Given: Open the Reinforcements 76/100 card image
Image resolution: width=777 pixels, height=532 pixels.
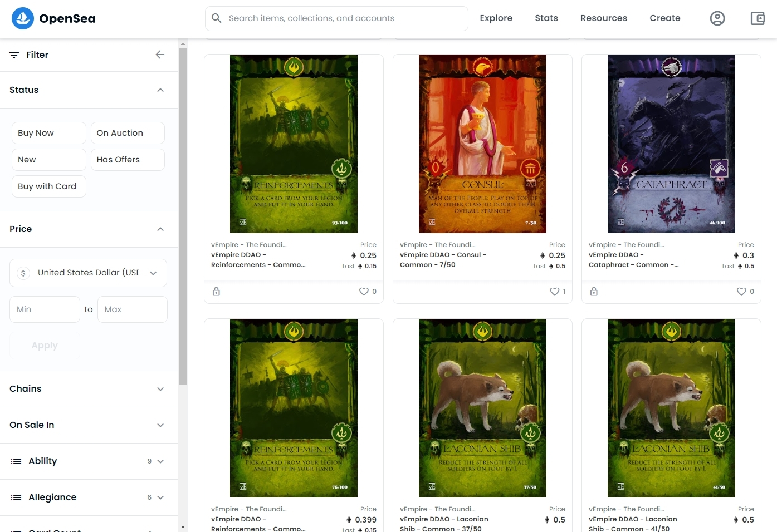Looking at the screenshot, I should 294,408.
